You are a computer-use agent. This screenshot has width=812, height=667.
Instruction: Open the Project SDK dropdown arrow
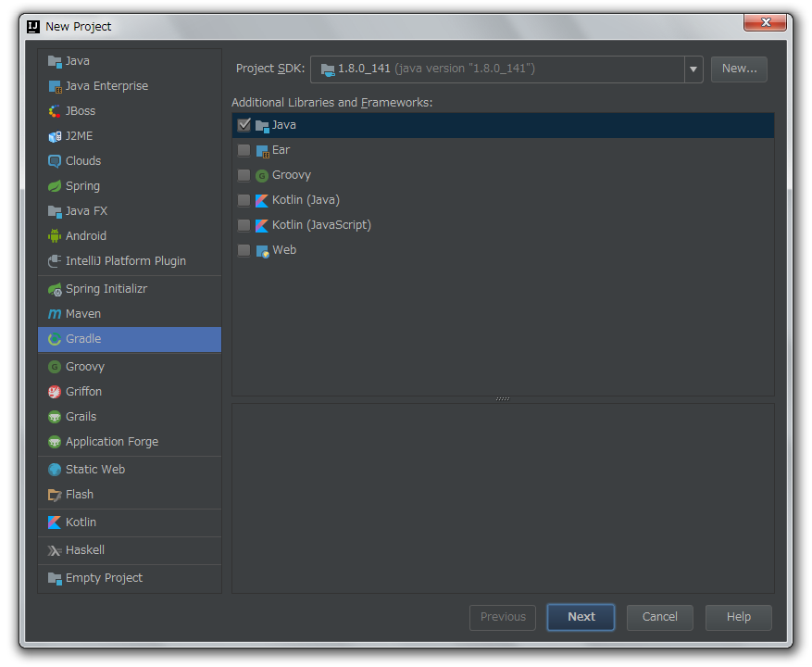[x=693, y=69]
